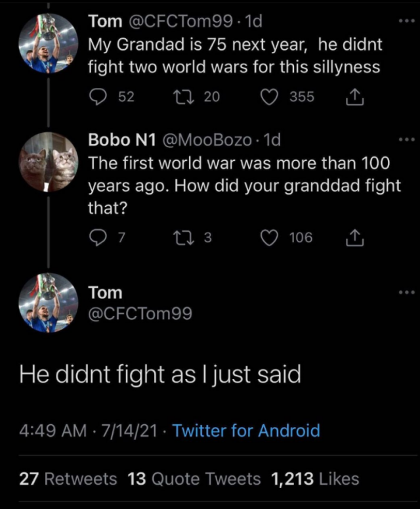View the 13 Quote Tweets
The image size is (420, 509).
tap(194, 479)
